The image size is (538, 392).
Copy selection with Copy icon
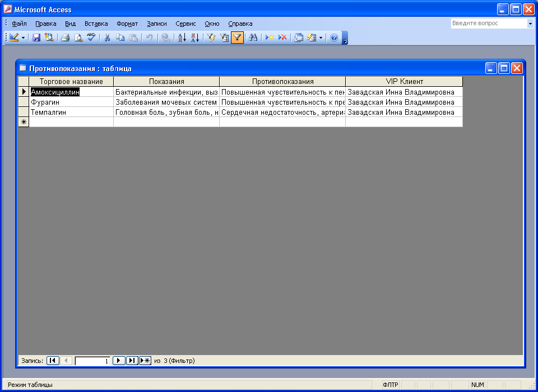click(x=120, y=38)
